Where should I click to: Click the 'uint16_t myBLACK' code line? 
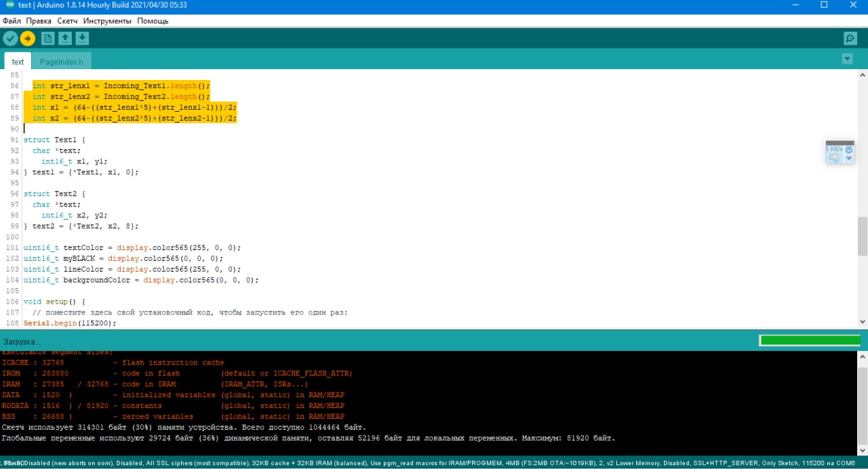tap(123, 259)
